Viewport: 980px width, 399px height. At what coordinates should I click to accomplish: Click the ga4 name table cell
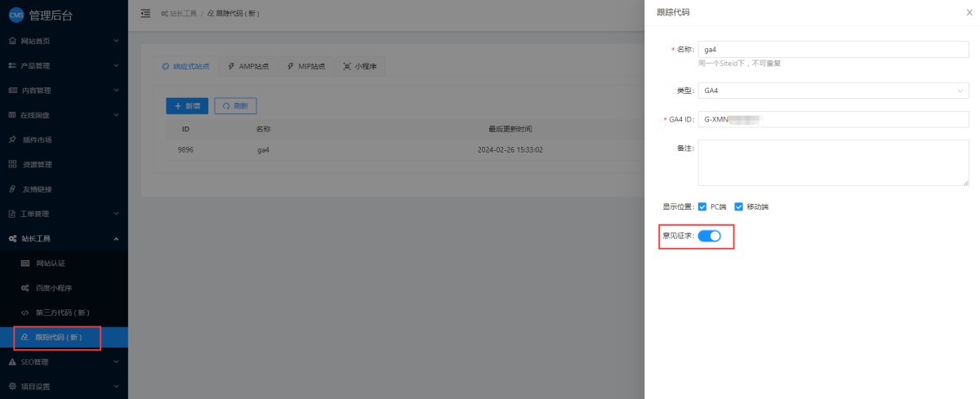263,150
